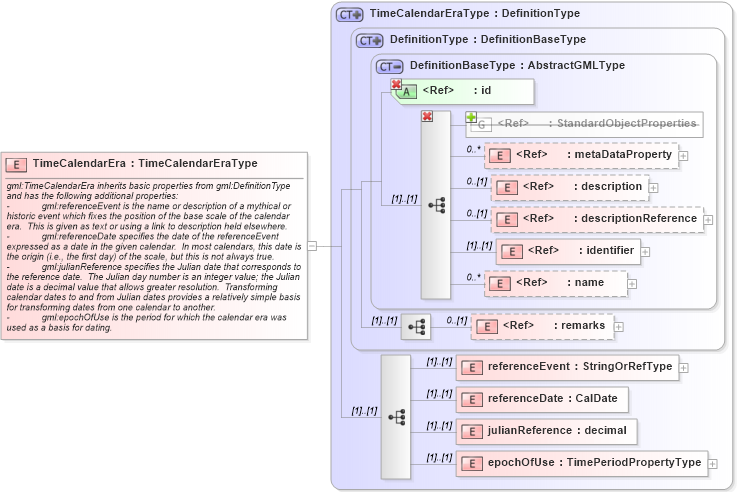Click the E icon of descriptionReference
Image resolution: width=737 pixels, height=492 pixels.
click(x=507, y=219)
